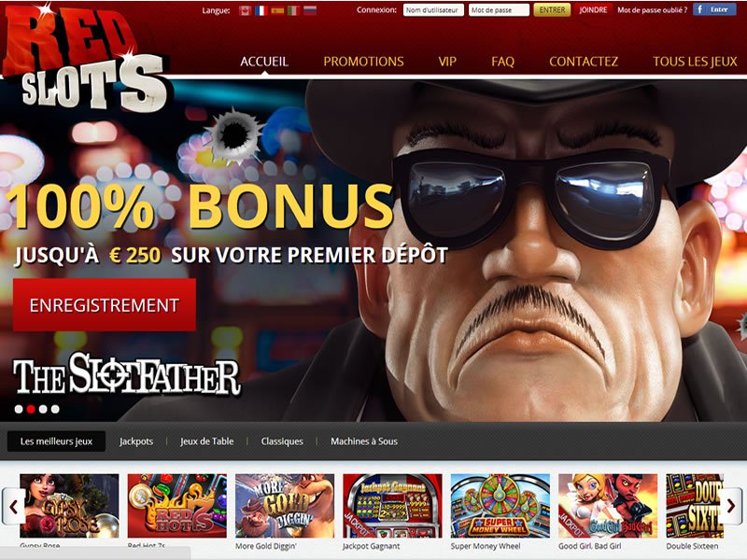
Task: Focus the Nom d'utilisateur input field
Action: [x=433, y=10]
